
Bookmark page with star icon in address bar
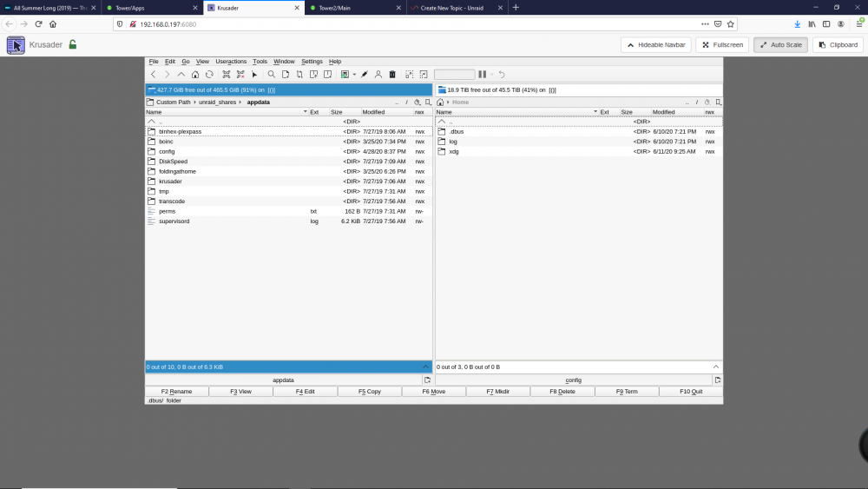tap(731, 23)
